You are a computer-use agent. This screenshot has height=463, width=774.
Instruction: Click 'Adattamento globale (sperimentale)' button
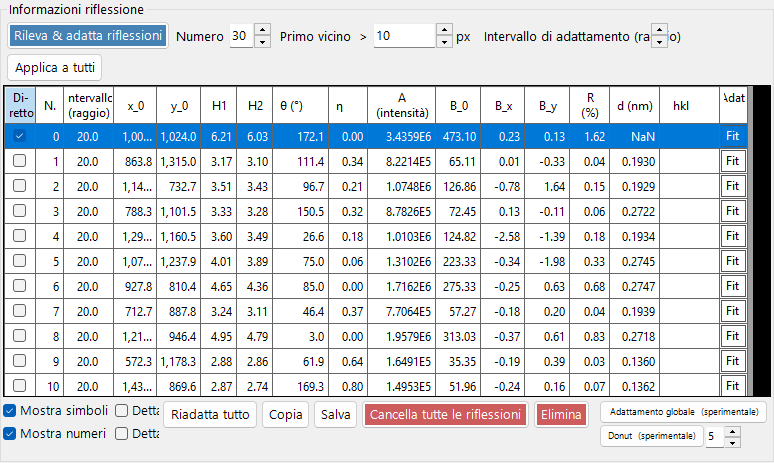[x=684, y=412]
